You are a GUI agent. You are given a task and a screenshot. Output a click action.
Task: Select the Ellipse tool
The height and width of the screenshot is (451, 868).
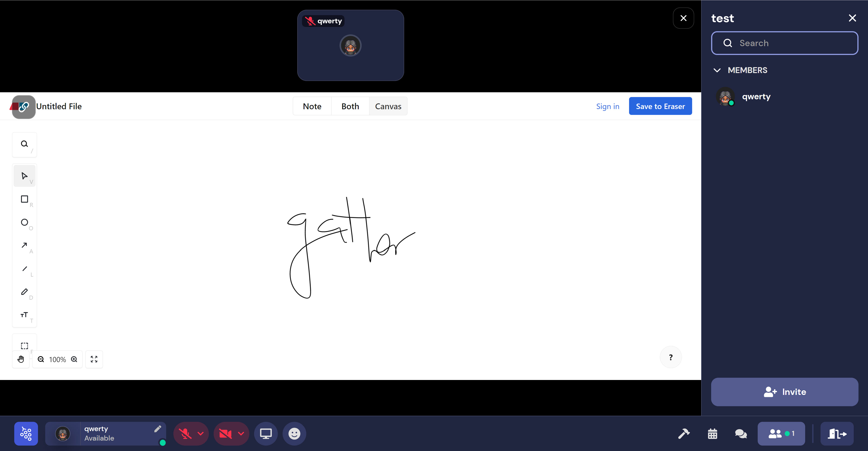pos(24,223)
